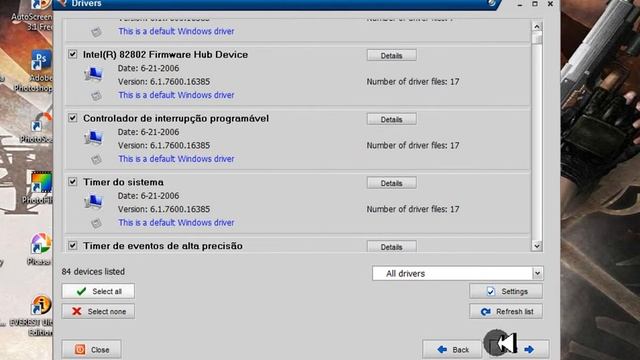Image resolution: width=640 pixels, height=360 pixels.
Task: Click the default Windows driver link in the topmost row
Action: point(176,31)
